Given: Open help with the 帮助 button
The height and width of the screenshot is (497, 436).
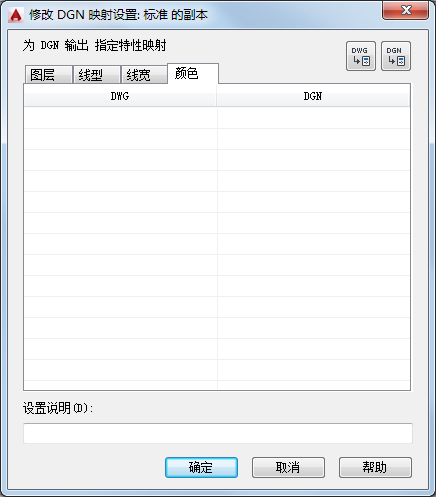Looking at the screenshot, I should pos(375,467).
